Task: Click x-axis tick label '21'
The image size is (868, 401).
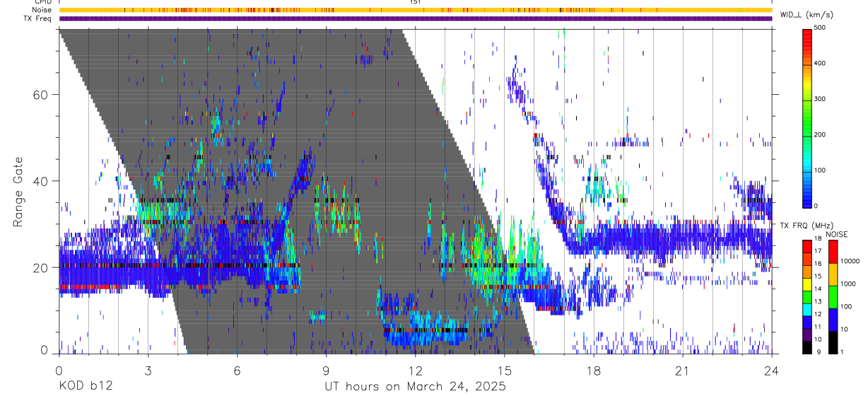Action: 683,370
